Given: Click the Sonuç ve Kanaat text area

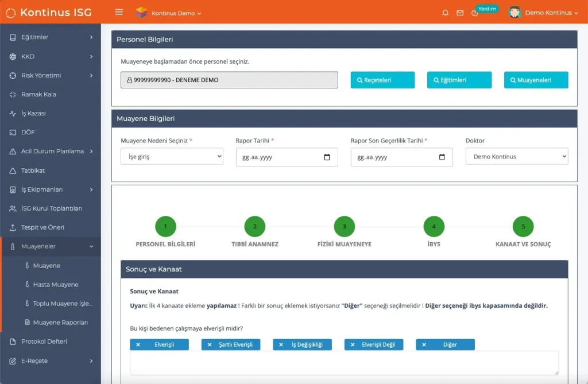Looking at the screenshot, I should click(345, 363).
